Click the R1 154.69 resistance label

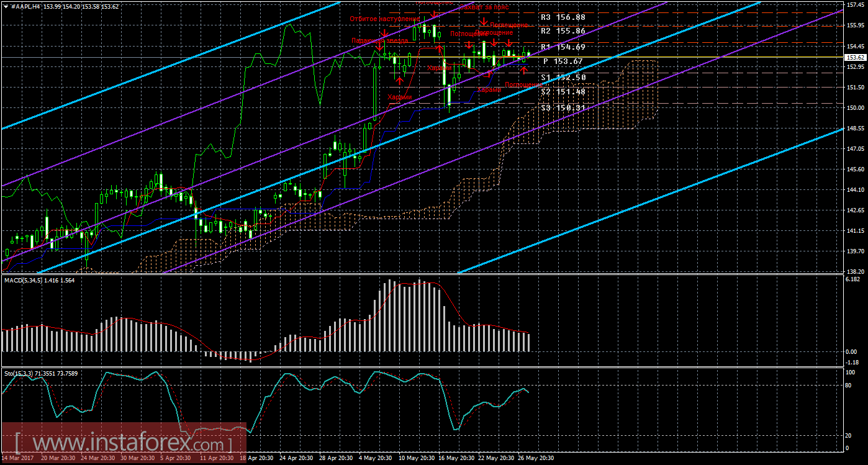point(563,47)
